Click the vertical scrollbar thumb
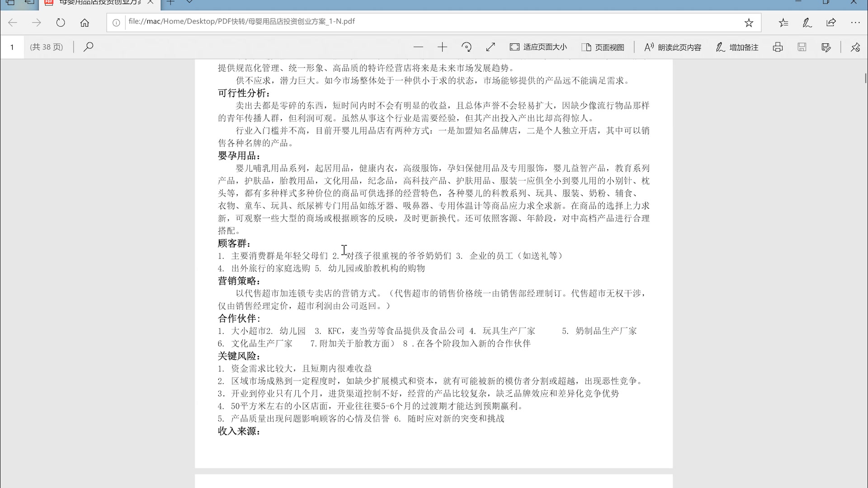Image resolution: width=868 pixels, height=488 pixels. (865, 78)
